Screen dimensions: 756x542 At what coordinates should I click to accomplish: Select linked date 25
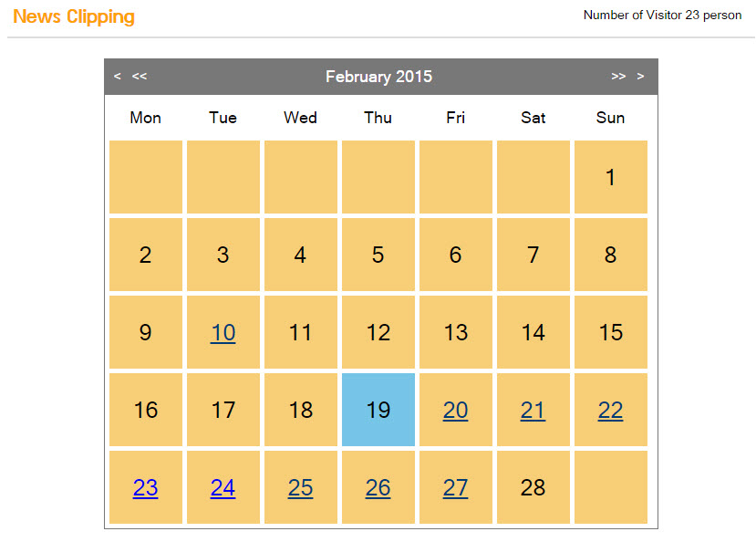[x=300, y=487]
